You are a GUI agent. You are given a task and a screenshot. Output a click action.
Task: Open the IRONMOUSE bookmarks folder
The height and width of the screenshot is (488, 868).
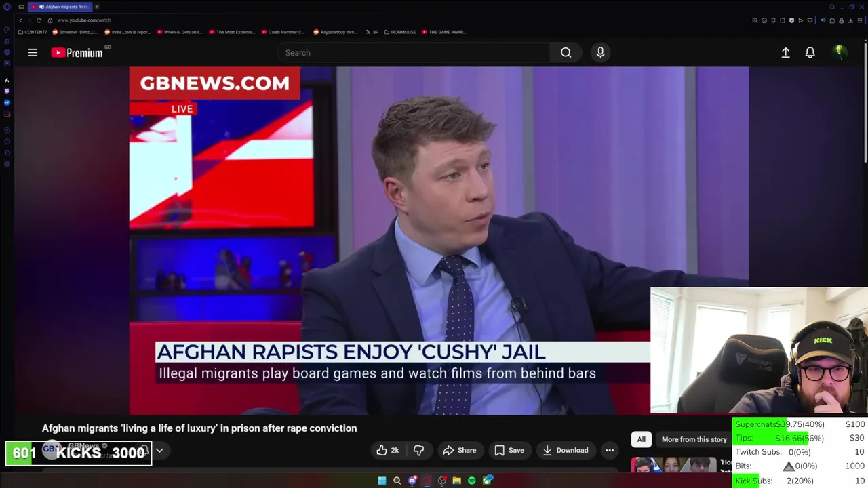(400, 32)
